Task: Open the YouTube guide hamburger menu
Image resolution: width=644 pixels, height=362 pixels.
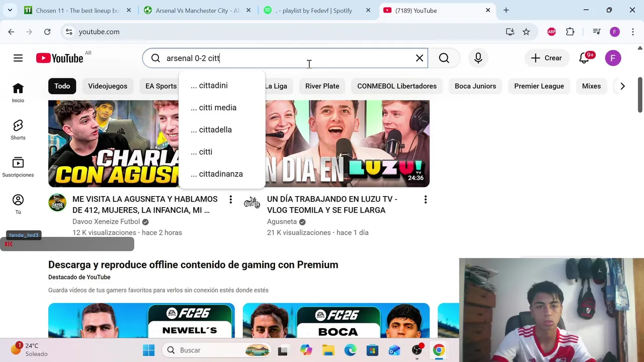Action: [x=18, y=58]
